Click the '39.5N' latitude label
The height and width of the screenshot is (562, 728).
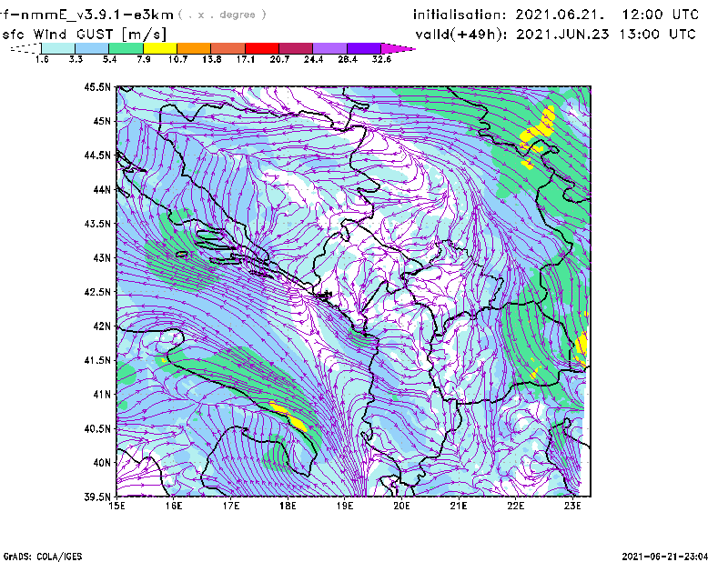(x=97, y=497)
